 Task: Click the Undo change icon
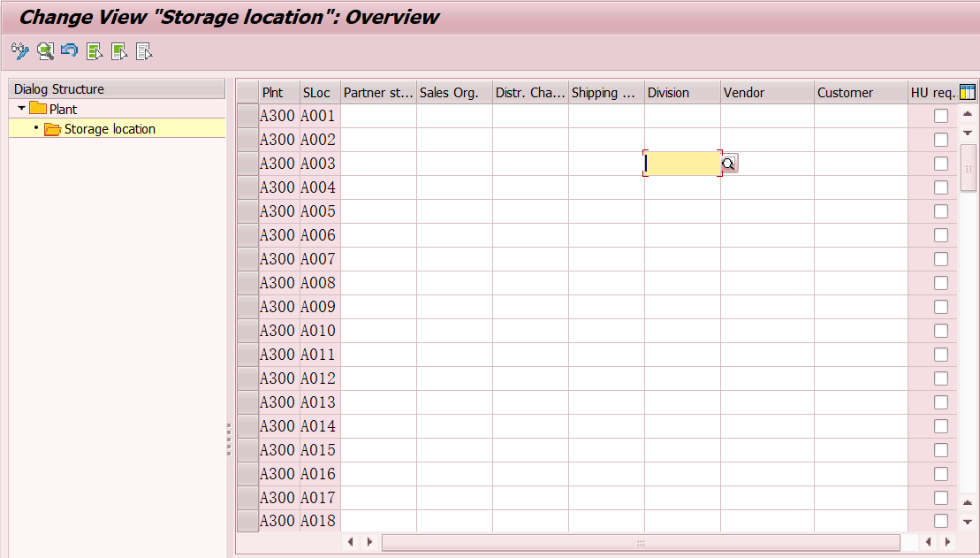tap(70, 51)
